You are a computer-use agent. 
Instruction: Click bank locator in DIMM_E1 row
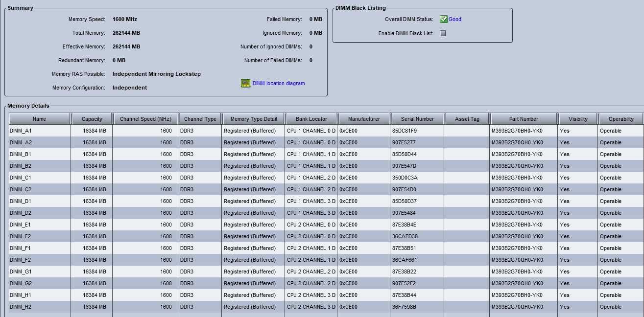coord(311,225)
